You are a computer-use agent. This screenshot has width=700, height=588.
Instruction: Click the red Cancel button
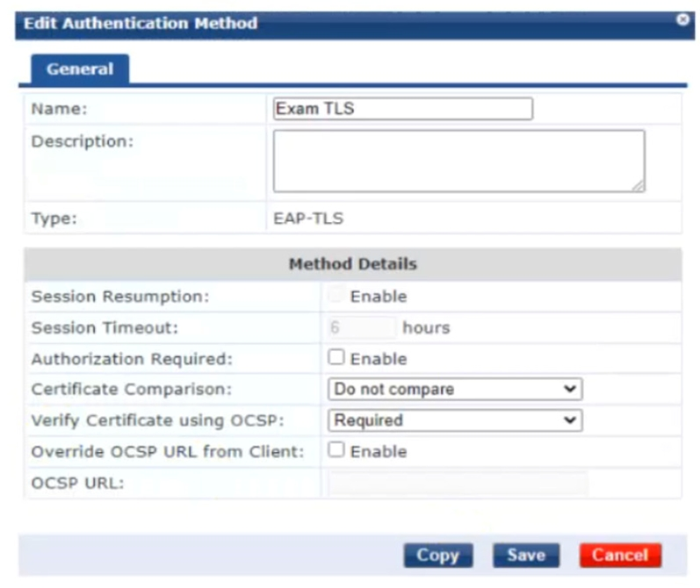[620, 555]
